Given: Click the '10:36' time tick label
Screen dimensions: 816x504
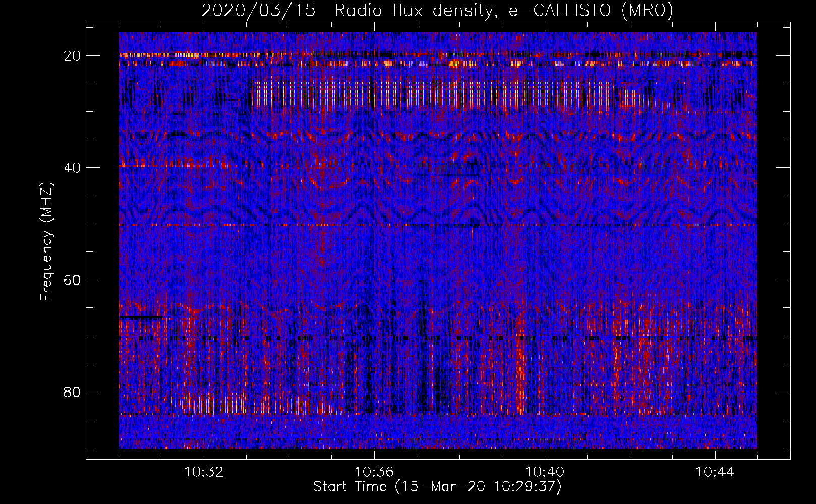Looking at the screenshot, I should pyautogui.click(x=374, y=472).
